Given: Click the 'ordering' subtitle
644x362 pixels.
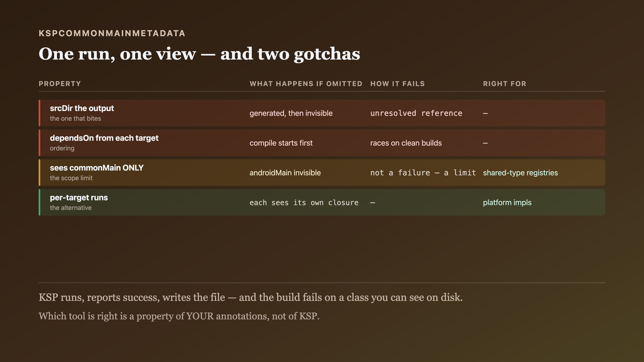Looking at the screenshot, I should tap(62, 148).
